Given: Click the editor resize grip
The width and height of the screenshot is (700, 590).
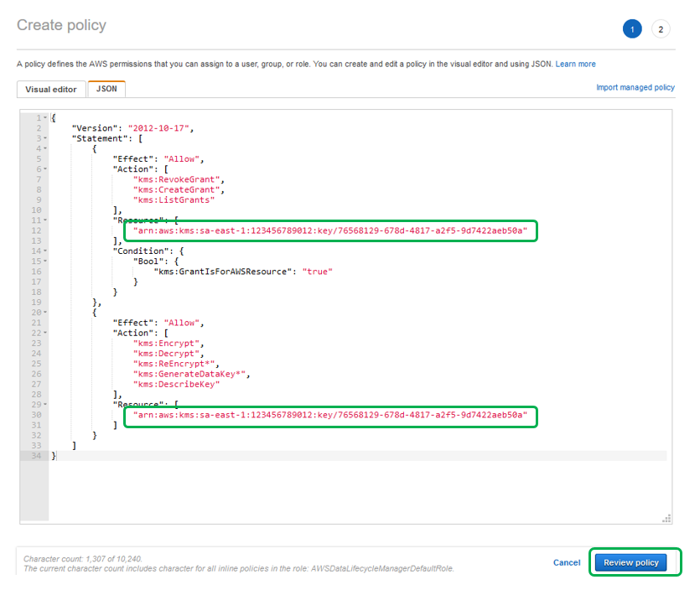Looking at the screenshot, I should click(667, 520).
